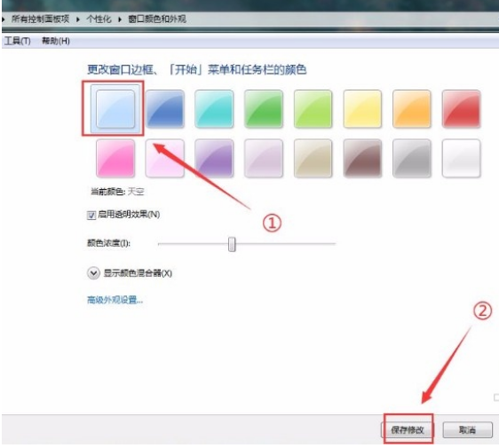Click the color intensity slider handle
499x448 pixels.
point(232,244)
